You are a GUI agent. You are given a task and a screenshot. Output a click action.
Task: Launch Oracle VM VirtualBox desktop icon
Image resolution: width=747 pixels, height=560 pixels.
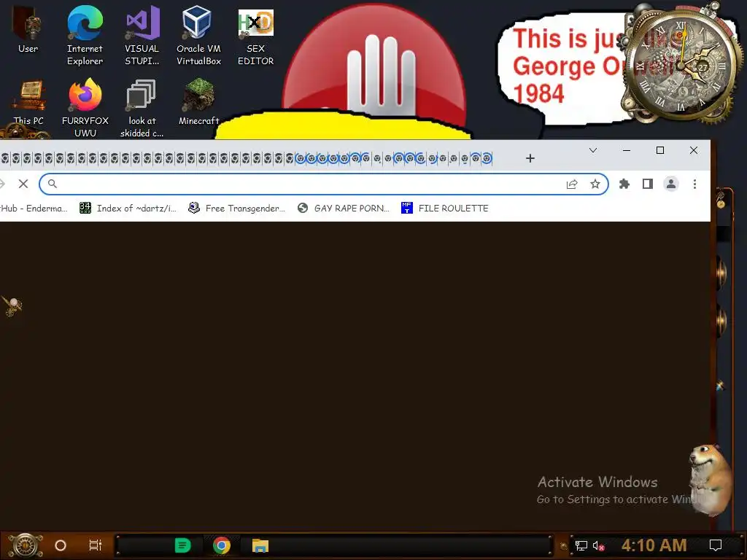coord(198,35)
